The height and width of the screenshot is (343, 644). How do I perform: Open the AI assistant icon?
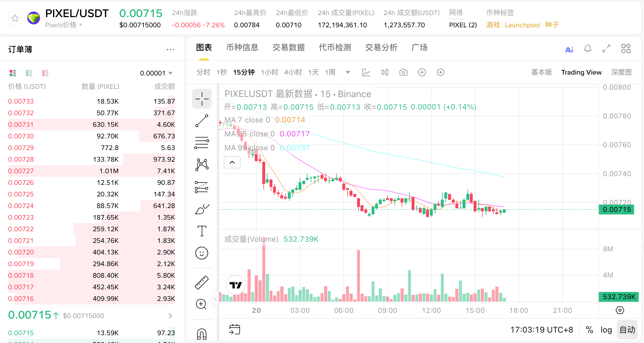569,49
